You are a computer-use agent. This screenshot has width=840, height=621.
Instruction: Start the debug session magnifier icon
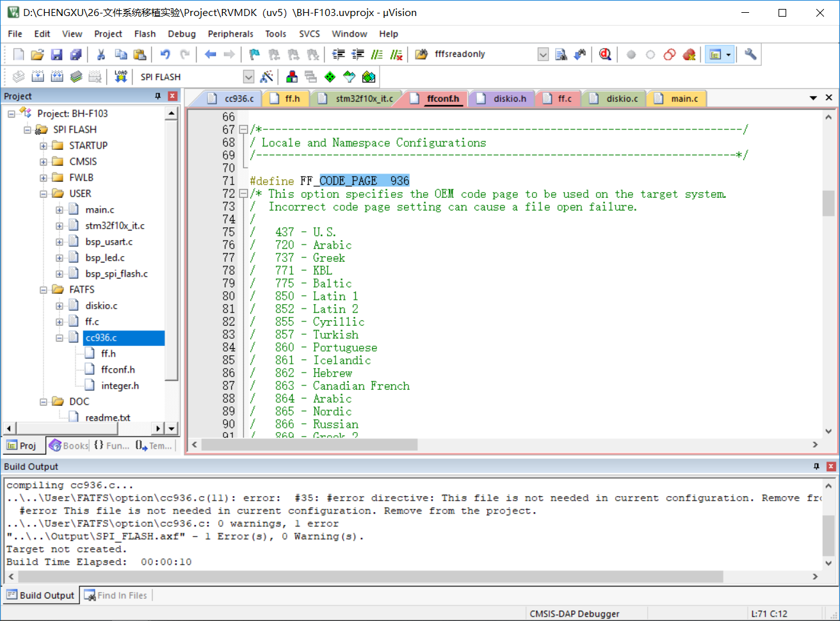point(605,54)
